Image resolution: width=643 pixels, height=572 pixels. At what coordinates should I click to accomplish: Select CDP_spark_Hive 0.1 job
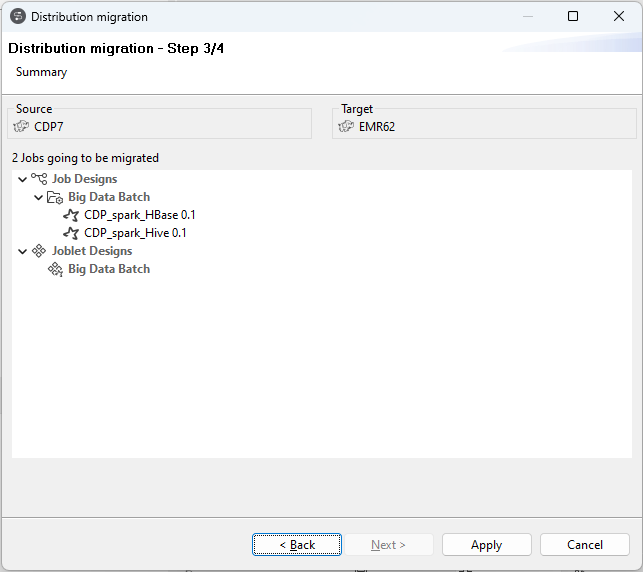[x=135, y=233]
